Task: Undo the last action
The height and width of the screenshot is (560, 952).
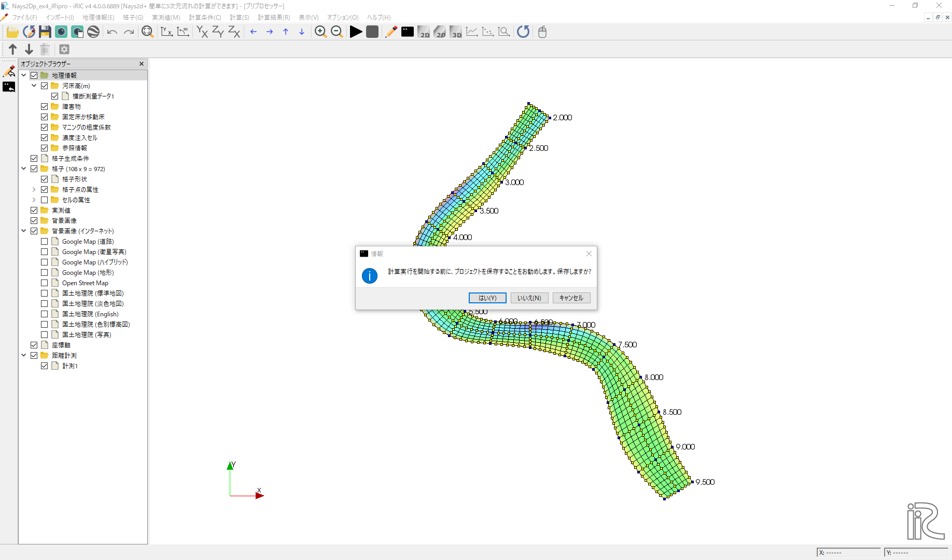Action: pos(112,32)
